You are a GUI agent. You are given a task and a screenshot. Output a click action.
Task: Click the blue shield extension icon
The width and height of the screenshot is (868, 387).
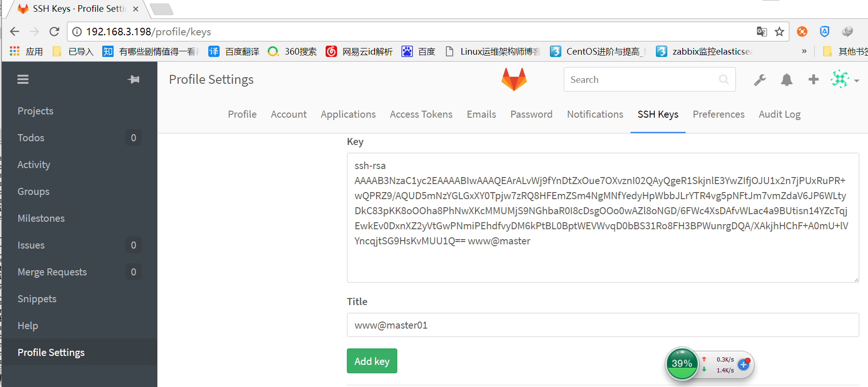coord(825,32)
